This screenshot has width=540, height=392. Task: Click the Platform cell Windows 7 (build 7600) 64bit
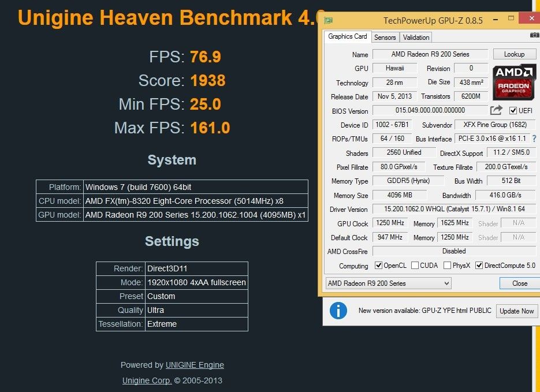point(196,187)
